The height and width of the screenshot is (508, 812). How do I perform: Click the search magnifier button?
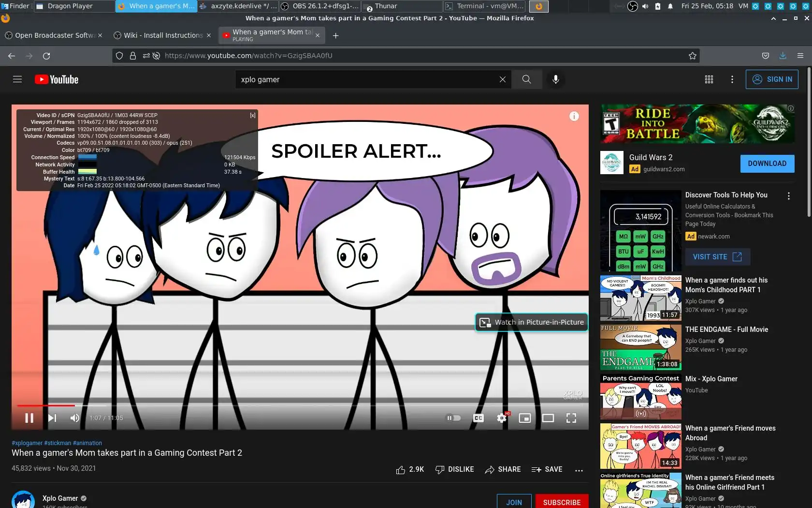[527, 79]
